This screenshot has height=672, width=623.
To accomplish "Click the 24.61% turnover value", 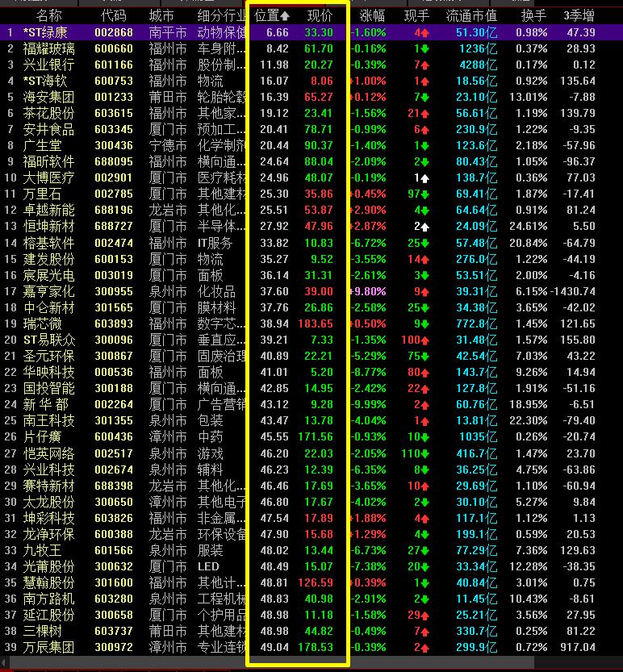I will [x=529, y=226].
